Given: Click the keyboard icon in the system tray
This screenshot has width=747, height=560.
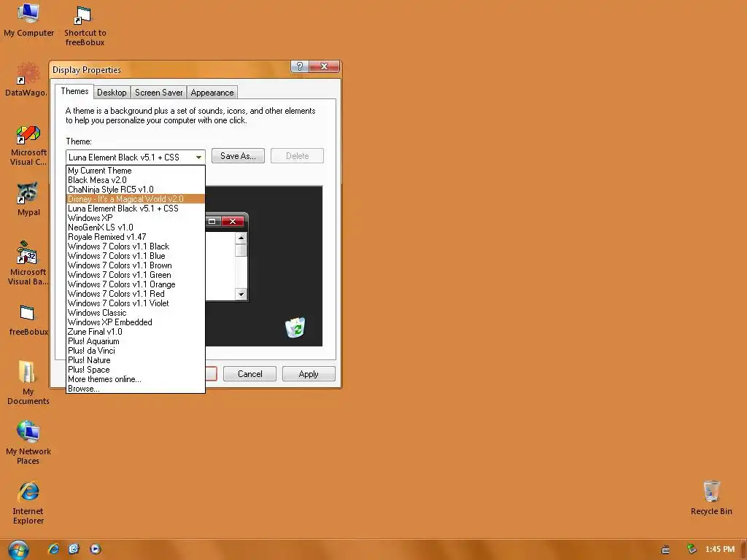Looking at the screenshot, I should tap(665, 550).
